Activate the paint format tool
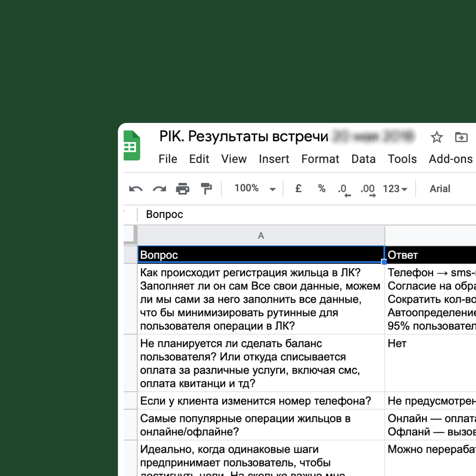The image size is (476, 476). click(x=206, y=189)
